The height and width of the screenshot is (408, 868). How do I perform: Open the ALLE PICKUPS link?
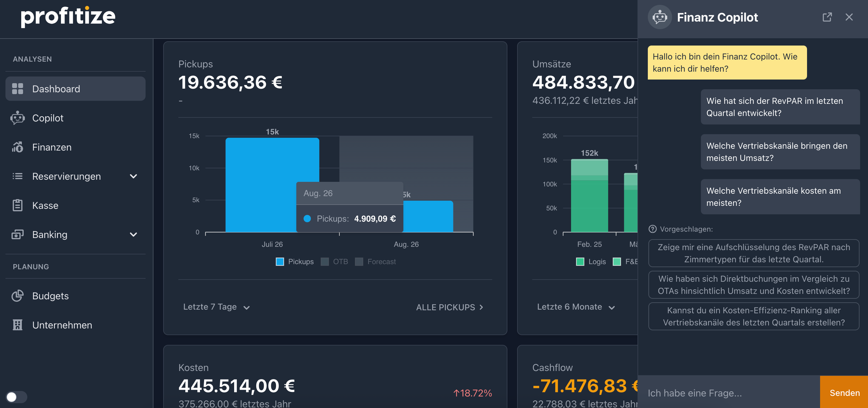(449, 307)
